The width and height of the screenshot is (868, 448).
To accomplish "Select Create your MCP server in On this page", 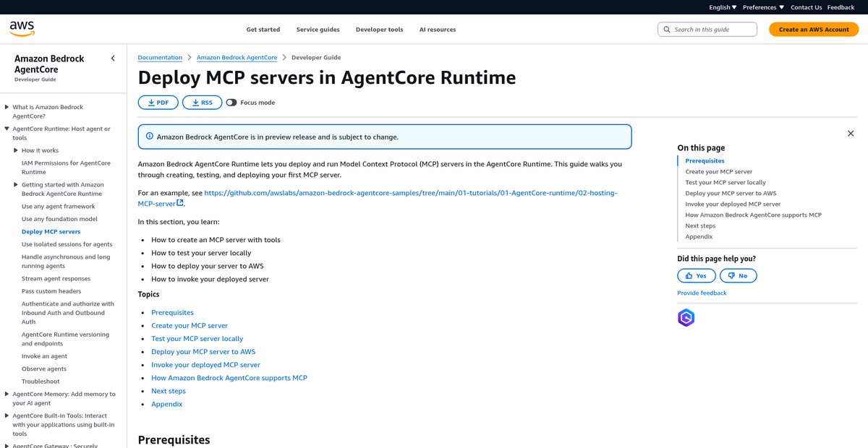I will [719, 171].
